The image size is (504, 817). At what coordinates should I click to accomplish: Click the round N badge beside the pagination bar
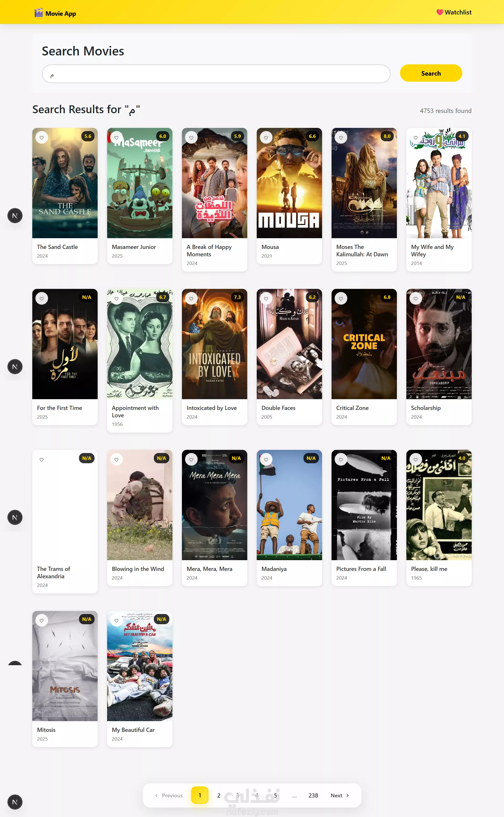[15, 802]
